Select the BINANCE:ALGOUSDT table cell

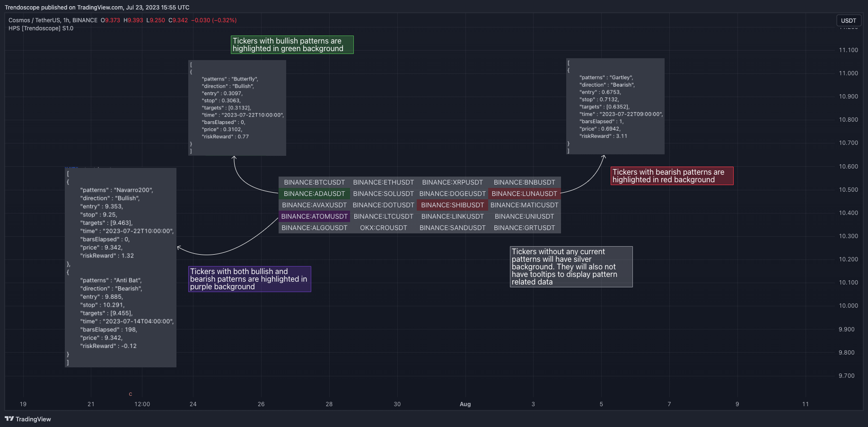tap(314, 228)
